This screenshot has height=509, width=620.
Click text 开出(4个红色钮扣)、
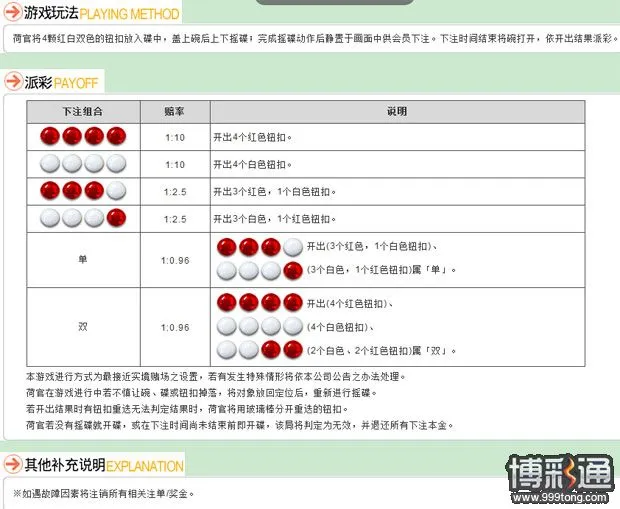350,304
